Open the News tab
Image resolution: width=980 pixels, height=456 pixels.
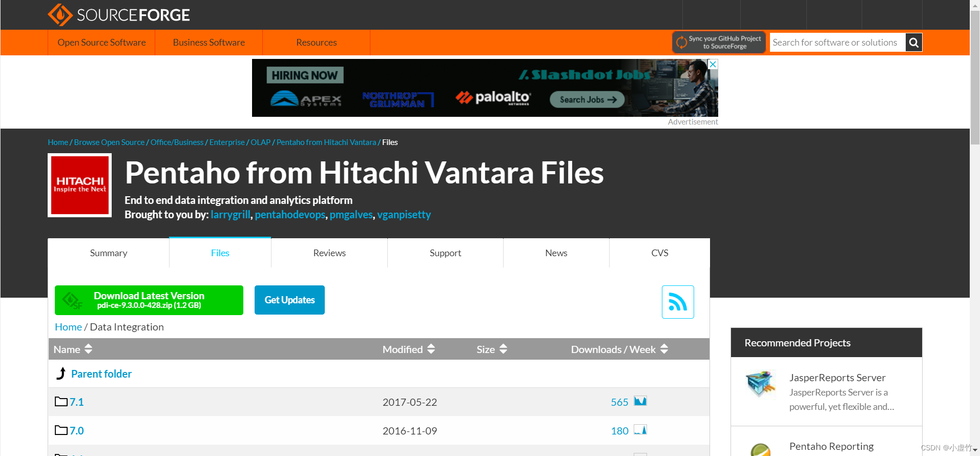(x=556, y=253)
